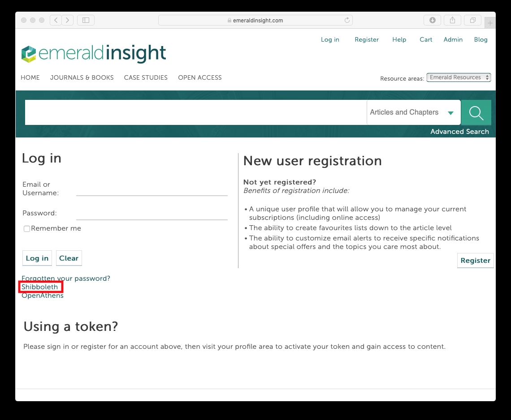Viewport: 511px width, 420px height.
Task: Enable the Remember me checkbox
Action: 27,229
